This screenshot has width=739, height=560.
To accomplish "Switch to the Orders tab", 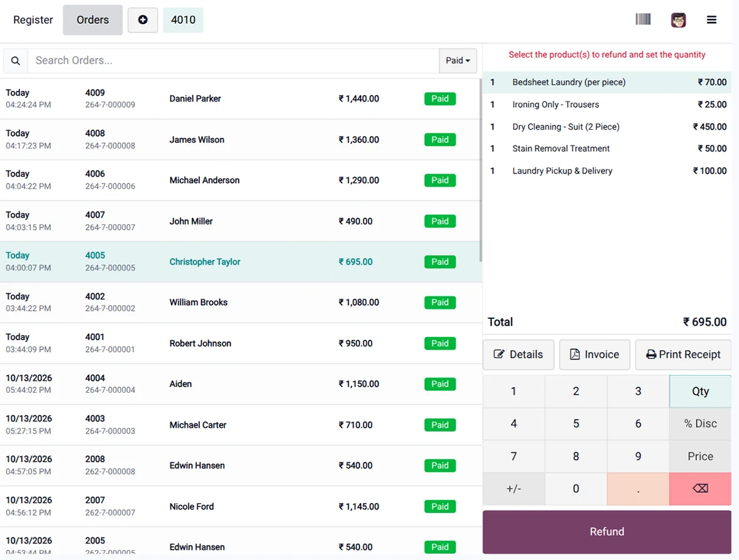I will [x=93, y=20].
